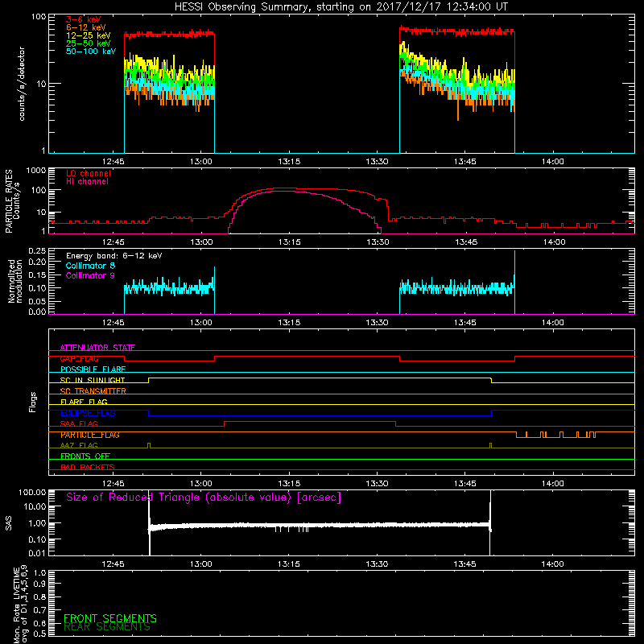Select the "14:00" time label under the flags plot

coord(553,484)
